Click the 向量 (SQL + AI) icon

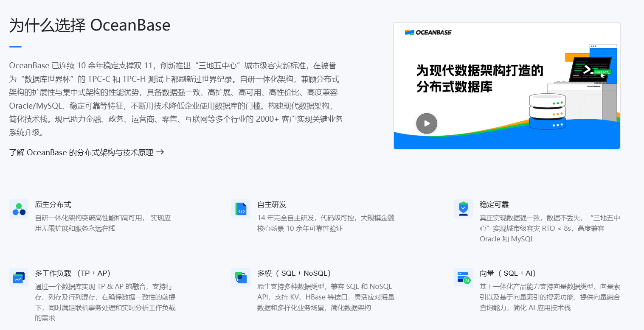click(x=463, y=277)
